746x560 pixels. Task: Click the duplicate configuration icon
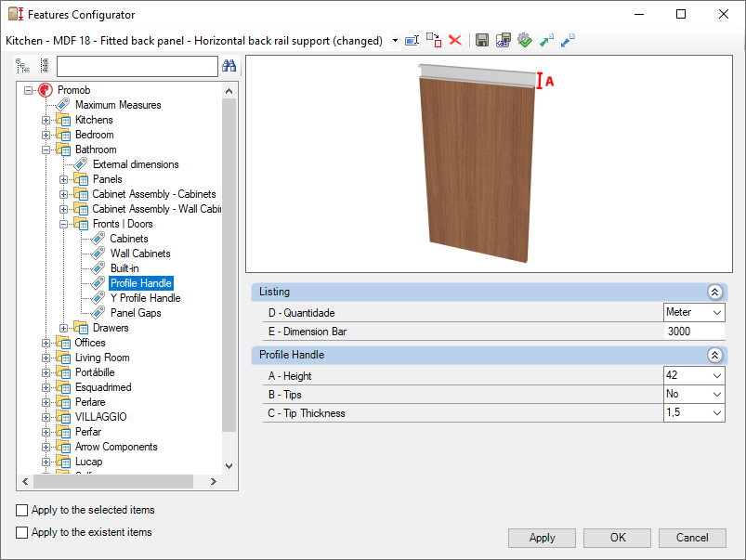434,41
